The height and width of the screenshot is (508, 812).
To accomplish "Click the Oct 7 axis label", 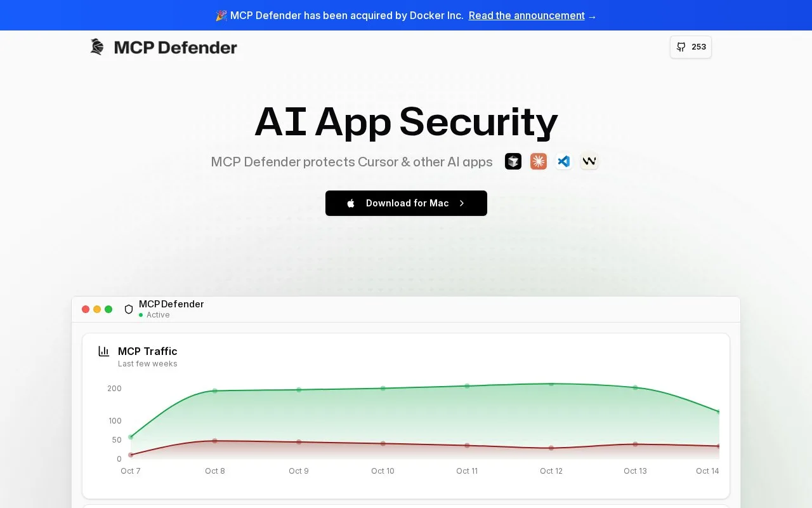I will pyautogui.click(x=131, y=471).
